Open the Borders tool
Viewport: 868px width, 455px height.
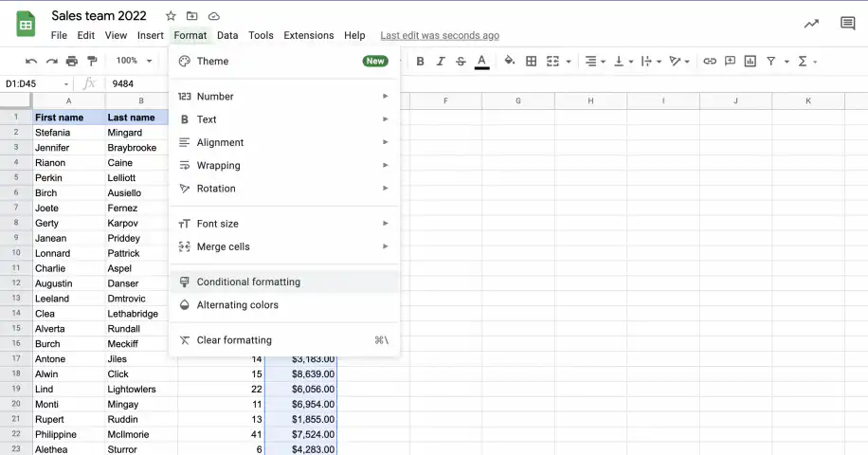[x=531, y=62]
